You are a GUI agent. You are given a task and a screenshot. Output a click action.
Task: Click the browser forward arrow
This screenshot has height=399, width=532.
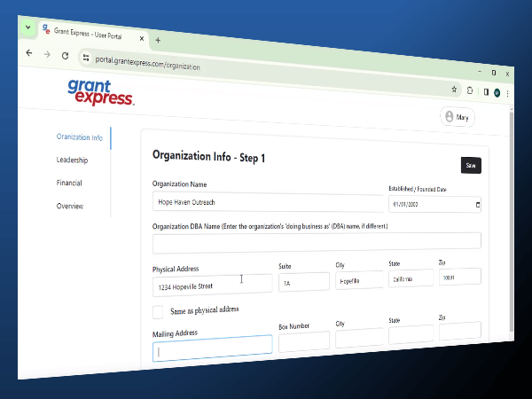pyautogui.click(x=47, y=54)
